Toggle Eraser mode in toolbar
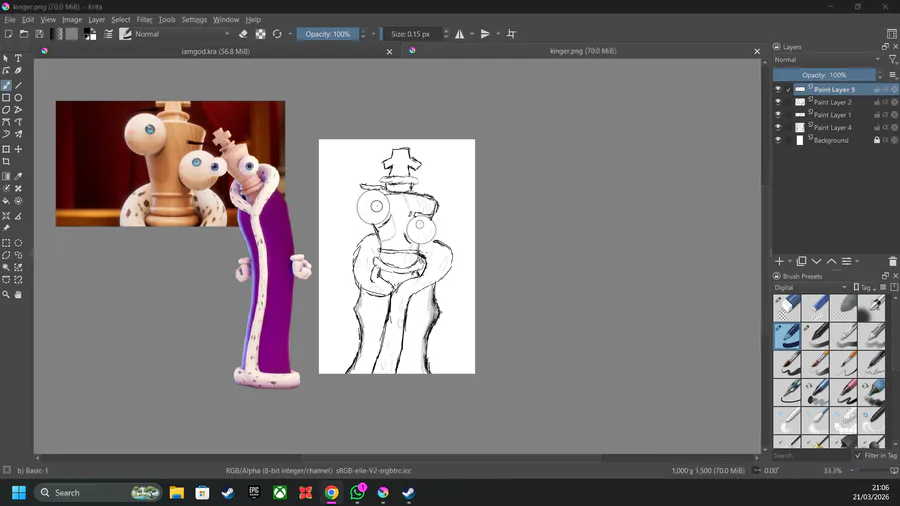The height and width of the screenshot is (506, 900). 243,34
